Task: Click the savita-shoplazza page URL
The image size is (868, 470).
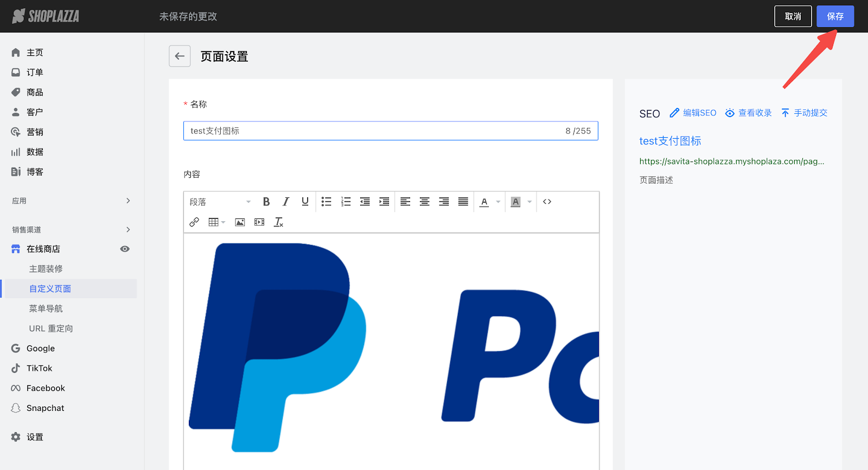Action: tap(732, 162)
